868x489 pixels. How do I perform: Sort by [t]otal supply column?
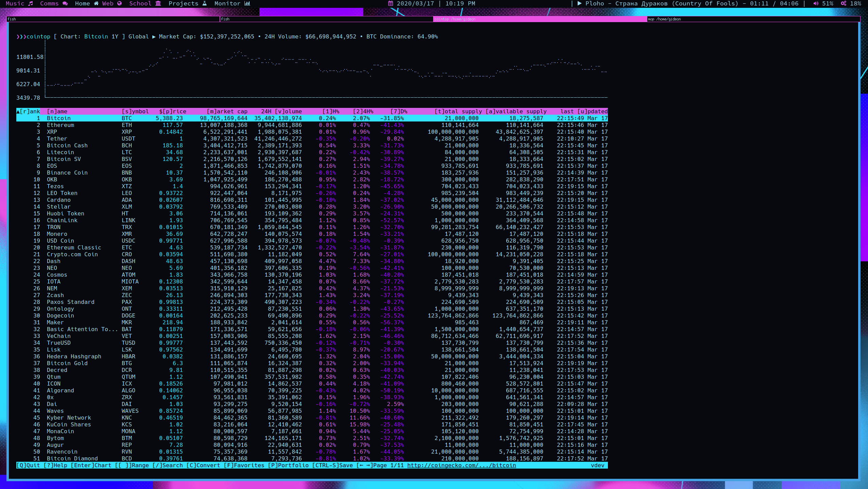(x=458, y=111)
